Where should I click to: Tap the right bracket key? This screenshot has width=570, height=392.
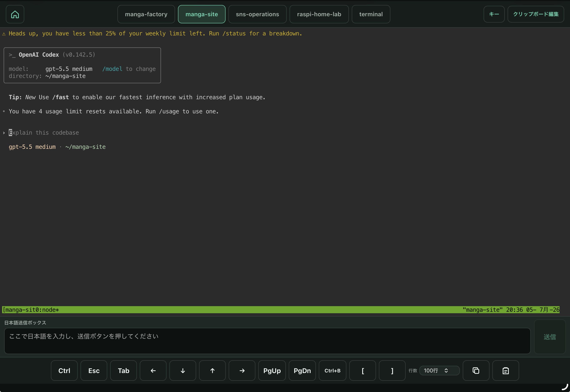pos(392,371)
